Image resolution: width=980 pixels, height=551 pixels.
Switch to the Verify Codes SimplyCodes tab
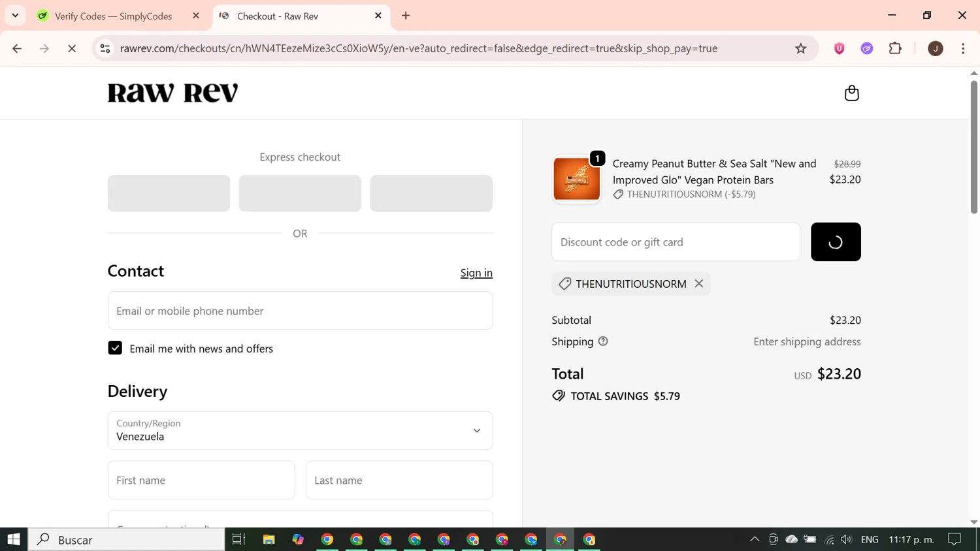(113, 16)
